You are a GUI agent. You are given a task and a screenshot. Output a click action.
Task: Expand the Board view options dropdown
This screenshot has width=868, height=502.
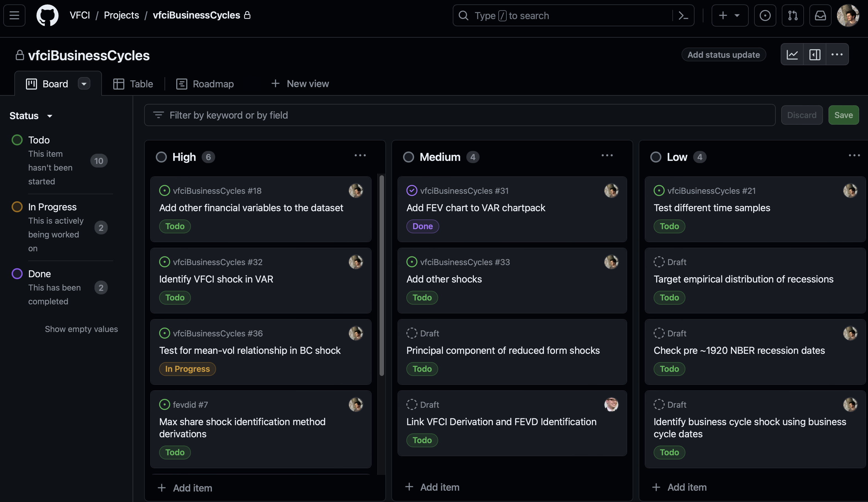(x=84, y=84)
